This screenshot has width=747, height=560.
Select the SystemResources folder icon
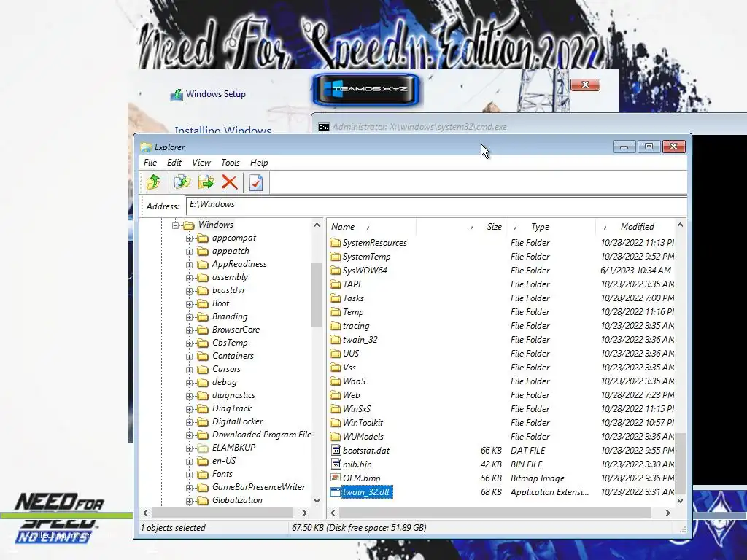(336, 243)
